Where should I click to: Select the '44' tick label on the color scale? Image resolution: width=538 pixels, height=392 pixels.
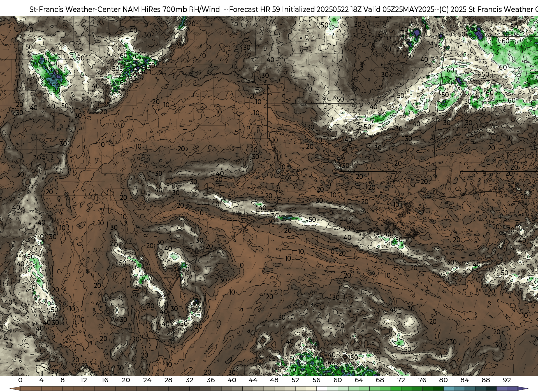253,380
